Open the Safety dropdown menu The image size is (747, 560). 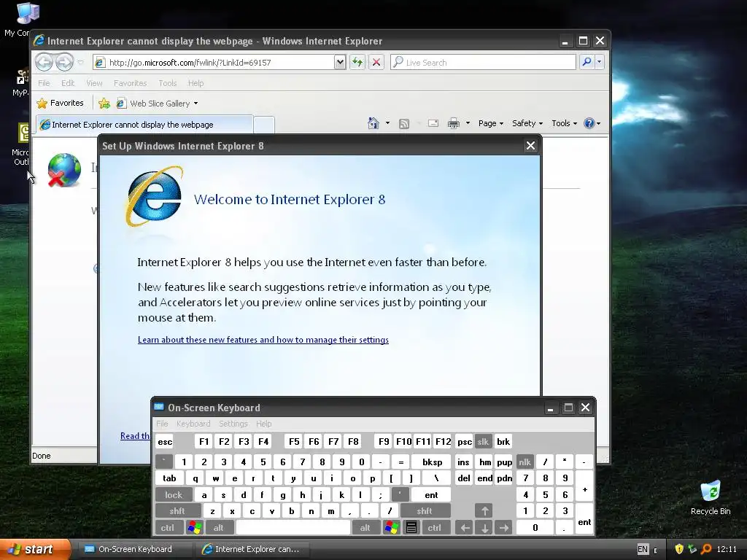pos(527,123)
